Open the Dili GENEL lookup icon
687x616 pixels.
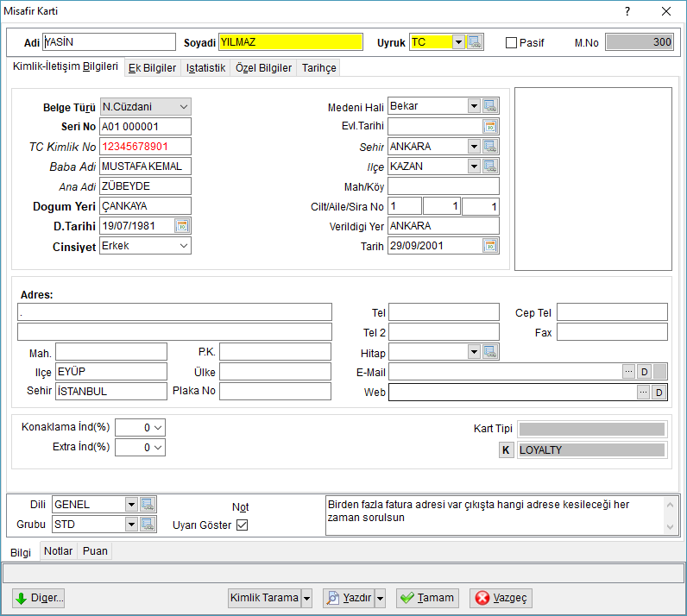tap(148, 505)
